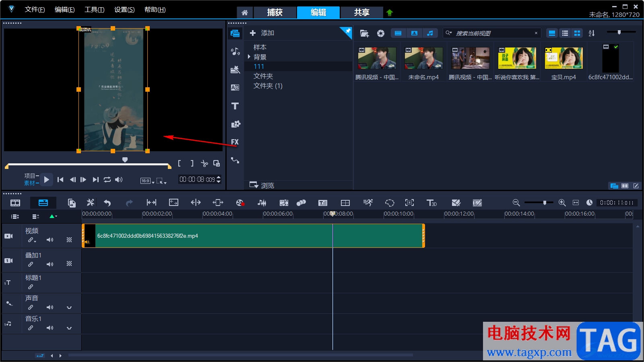The image size is (644, 362).
Task: Open the Transitions (AB) library
Action: click(235, 88)
